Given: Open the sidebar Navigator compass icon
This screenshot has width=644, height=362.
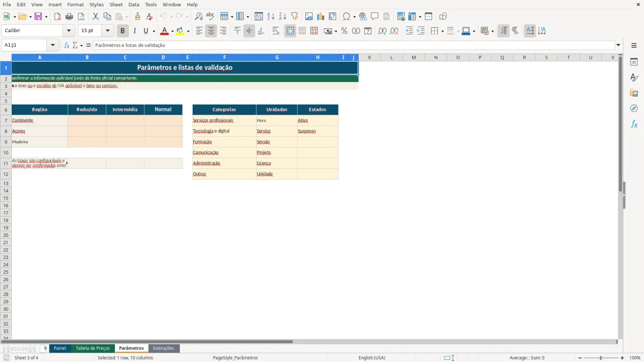Looking at the screenshot, I should coord(634,108).
